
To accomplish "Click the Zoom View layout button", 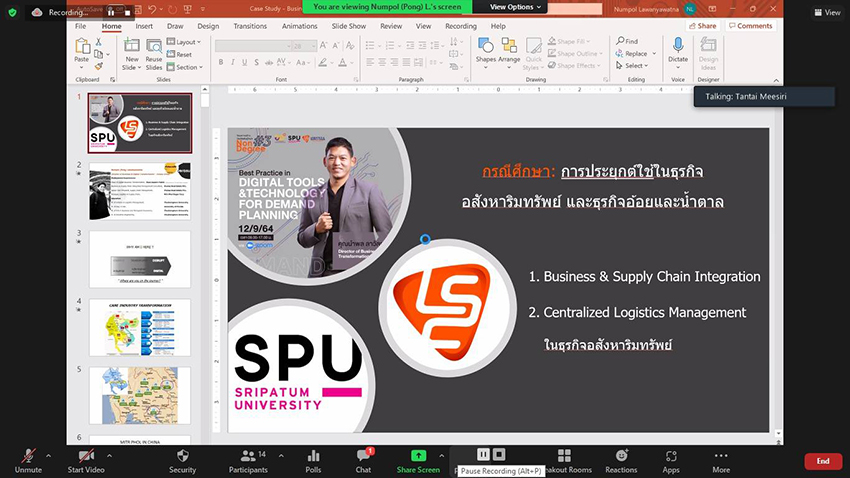I will click(827, 12).
